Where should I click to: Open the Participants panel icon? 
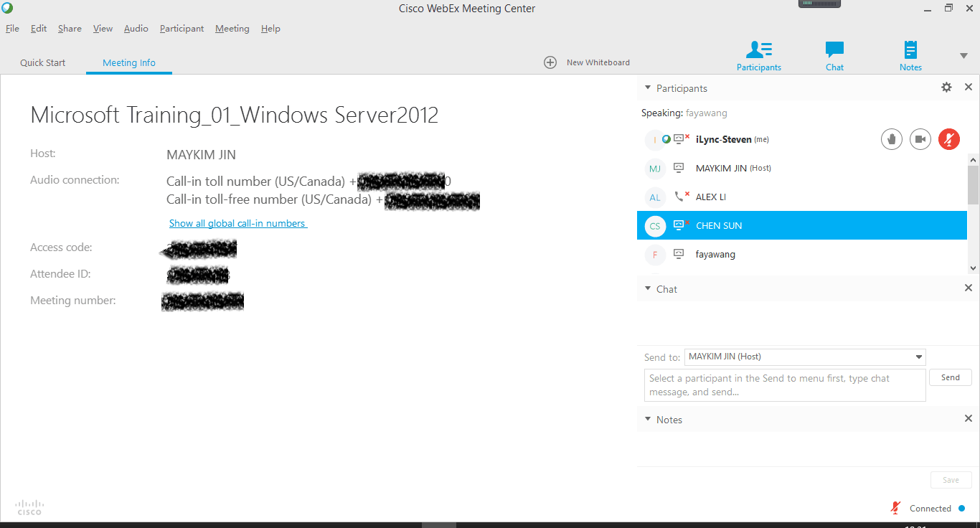[x=758, y=50]
